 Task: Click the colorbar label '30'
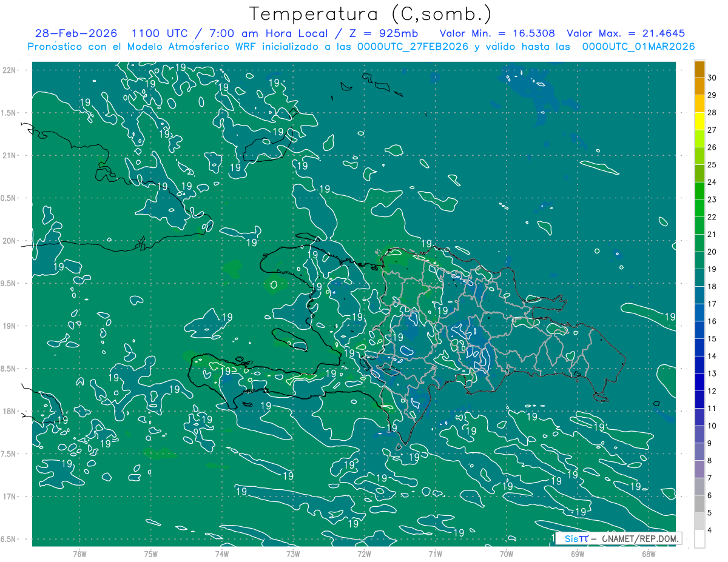pyautogui.click(x=712, y=78)
